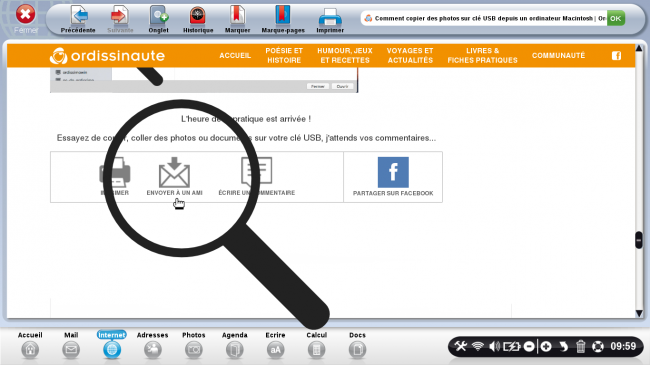Click the scrollbar up arrow
The height and width of the screenshot is (365, 650).
pos(639,49)
